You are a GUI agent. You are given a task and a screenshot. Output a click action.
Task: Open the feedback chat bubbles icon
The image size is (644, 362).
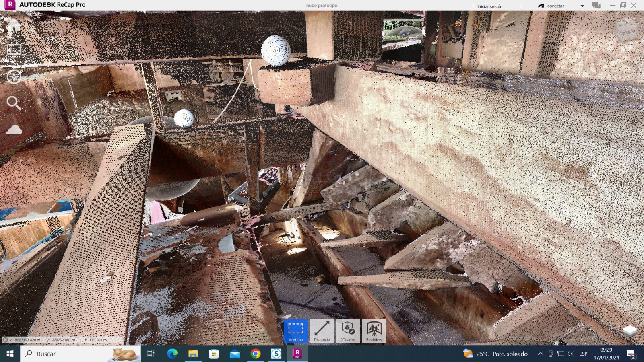[x=596, y=6]
